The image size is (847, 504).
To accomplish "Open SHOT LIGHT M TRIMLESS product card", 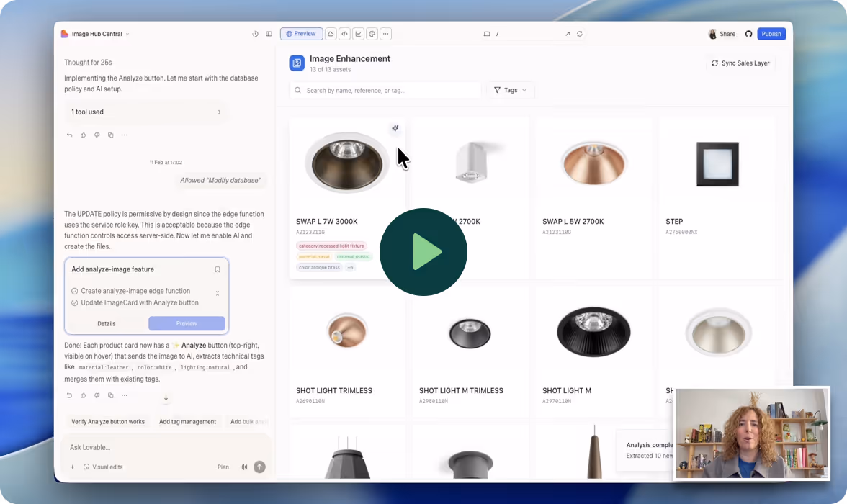I will click(470, 351).
